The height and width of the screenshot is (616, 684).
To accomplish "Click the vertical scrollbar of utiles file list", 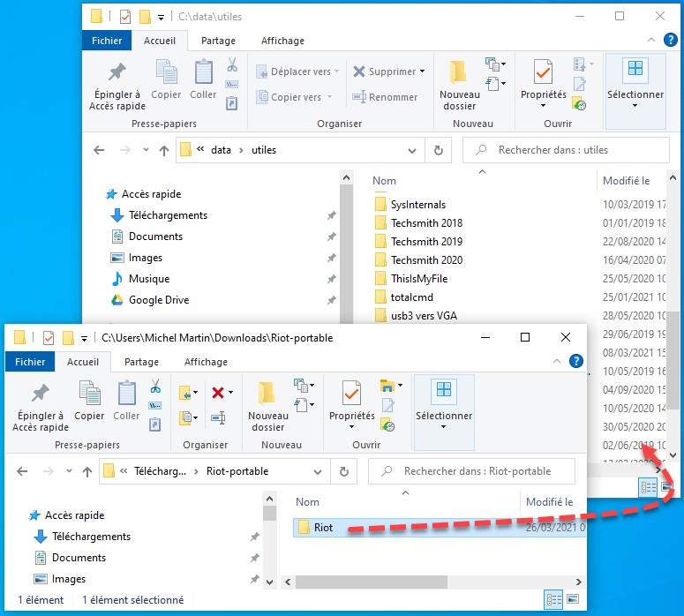I will click(x=673, y=353).
